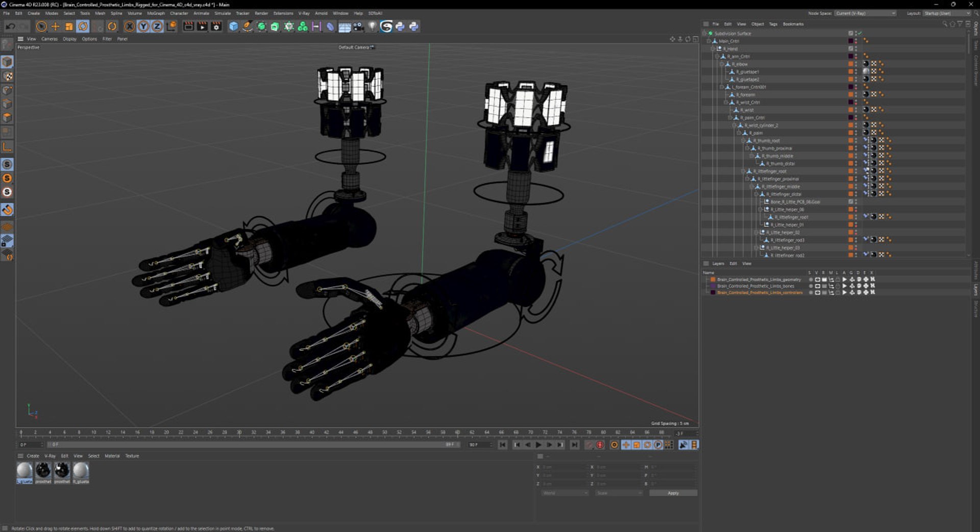Viewport: 980px width, 532px height.
Task: Open Edit Render Settings
Action: (x=216, y=27)
